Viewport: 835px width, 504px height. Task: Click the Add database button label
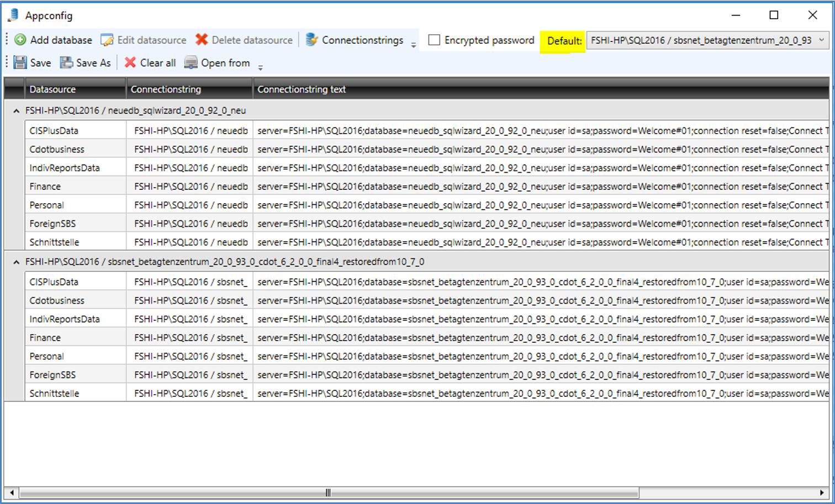pyautogui.click(x=61, y=40)
